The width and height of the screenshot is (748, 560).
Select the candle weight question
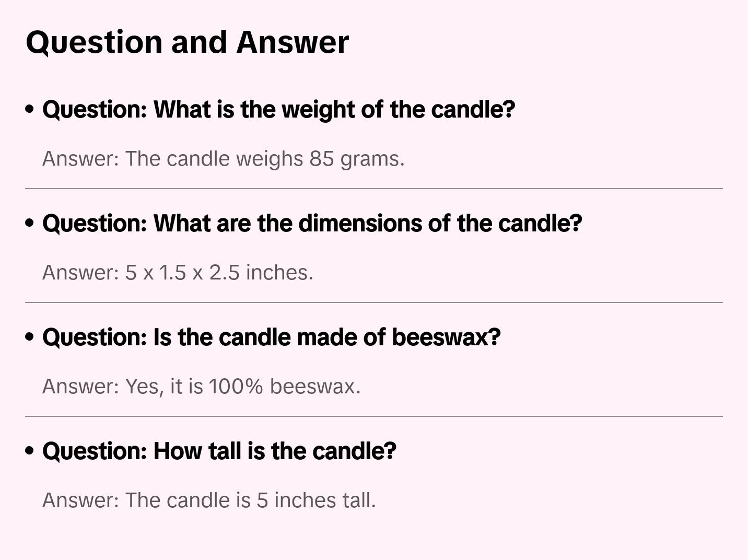[278, 110]
